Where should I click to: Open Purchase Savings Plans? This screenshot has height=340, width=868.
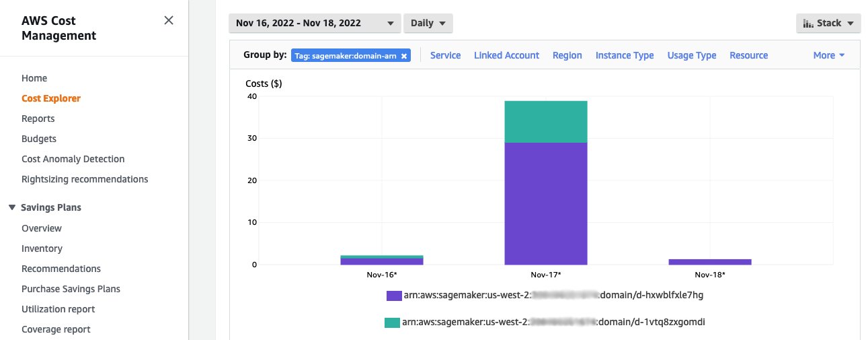click(71, 289)
